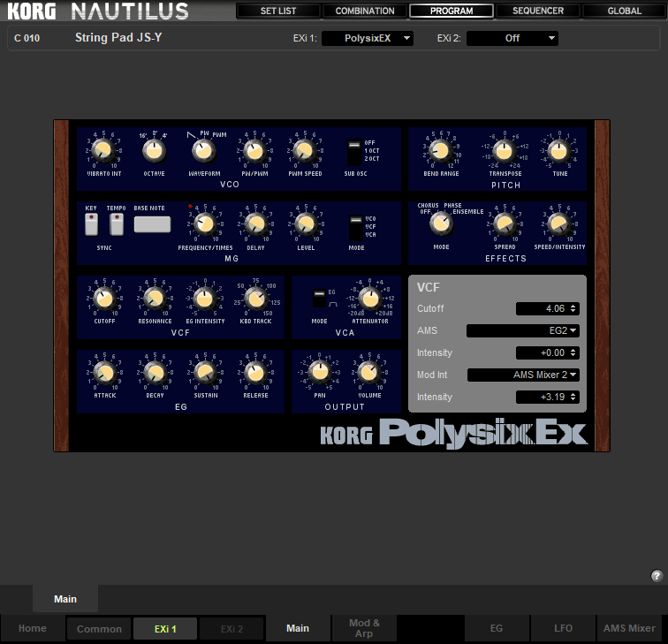The height and width of the screenshot is (644, 668).
Task: Select the EXi 2 bottom tab
Action: (232, 629)
